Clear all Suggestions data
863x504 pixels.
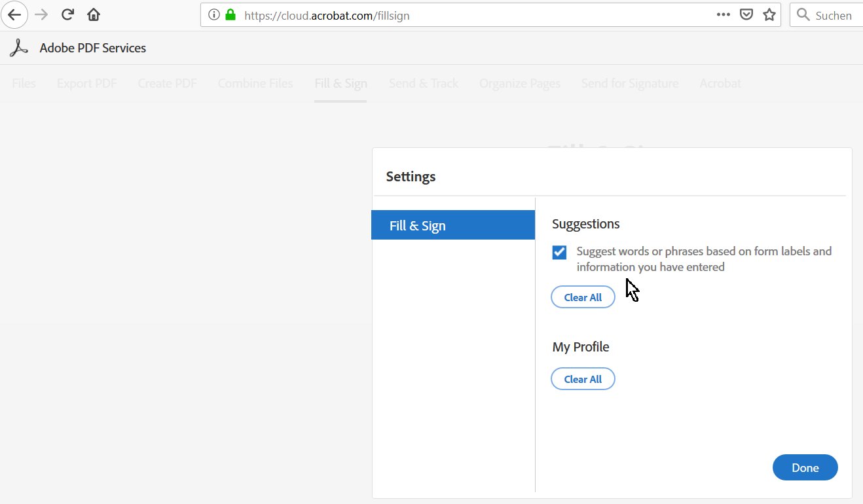[583, 297]
